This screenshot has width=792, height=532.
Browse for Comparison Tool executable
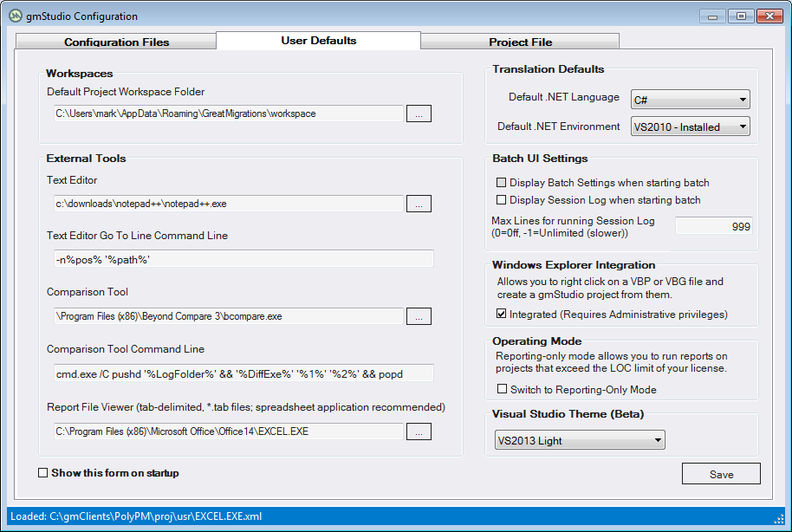tap(419, 316)
